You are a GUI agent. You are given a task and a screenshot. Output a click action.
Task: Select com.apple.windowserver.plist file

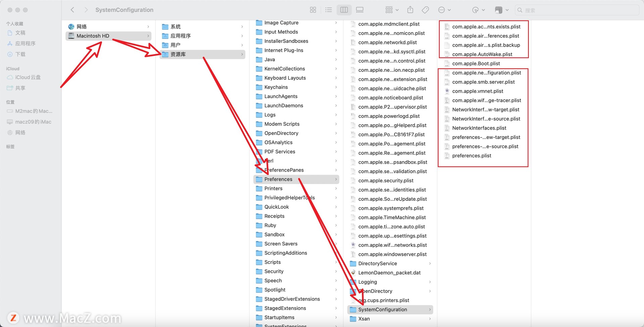390,254
